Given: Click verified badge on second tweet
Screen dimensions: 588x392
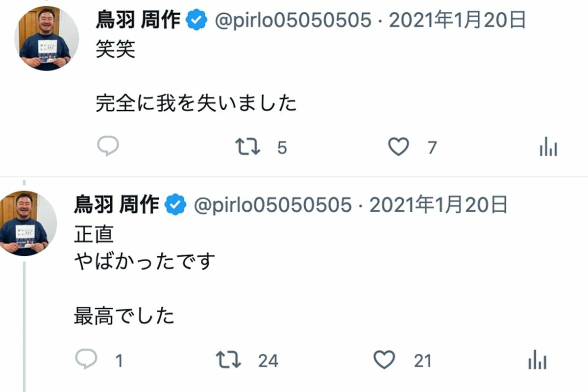Looking at the screenshot, I should (175, 205).
